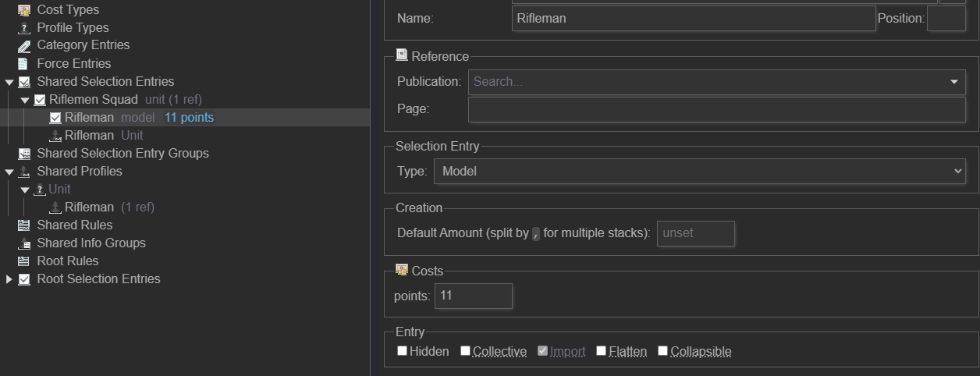Click the Cost Types icon

[x=23, y=10]
